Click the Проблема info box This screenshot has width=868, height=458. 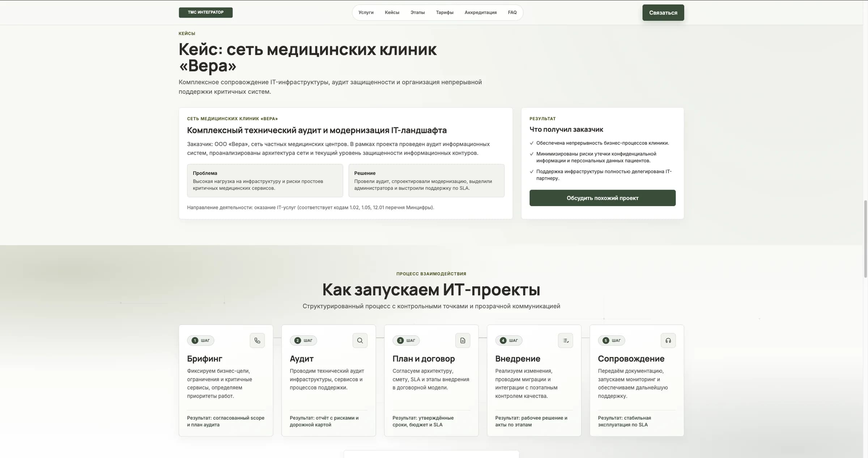pos(265,181)
